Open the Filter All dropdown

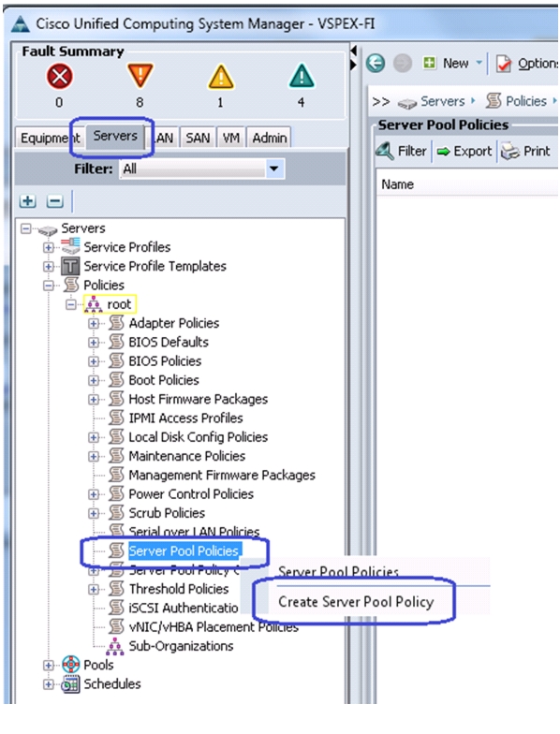273,169
